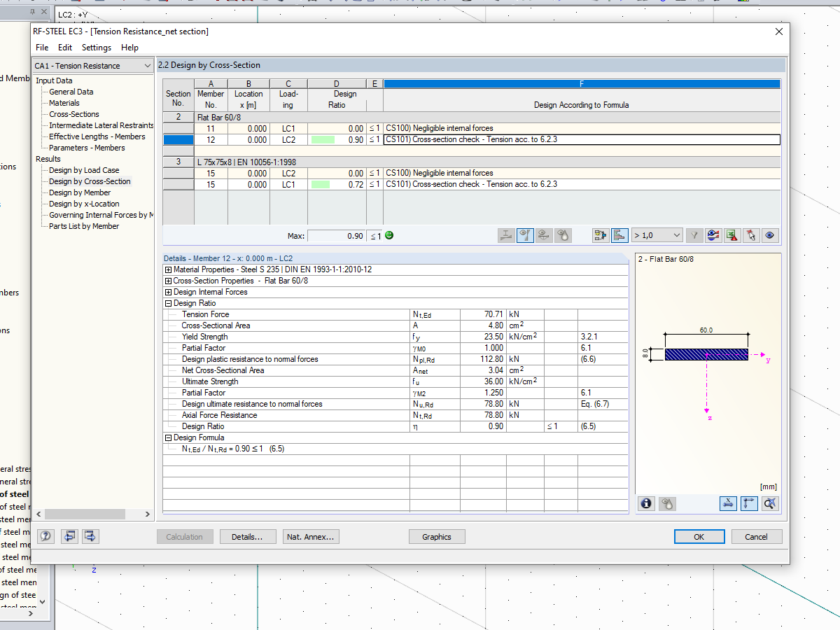Open the Graphics view
Screen dimensions: 840x630
[x=437, y=536]
